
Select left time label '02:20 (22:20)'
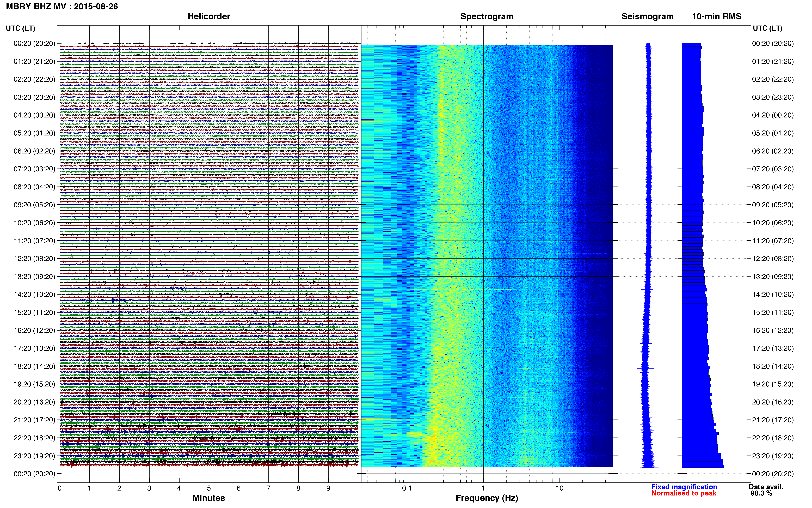coord(34,79)
